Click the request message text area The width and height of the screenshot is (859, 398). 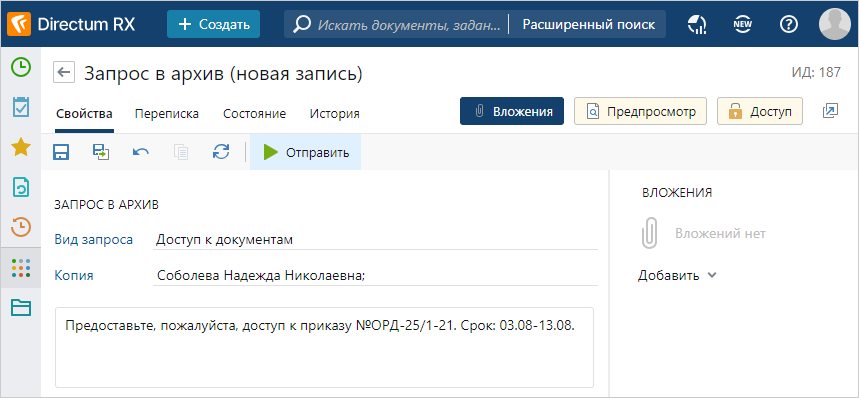tap(324, 348)
